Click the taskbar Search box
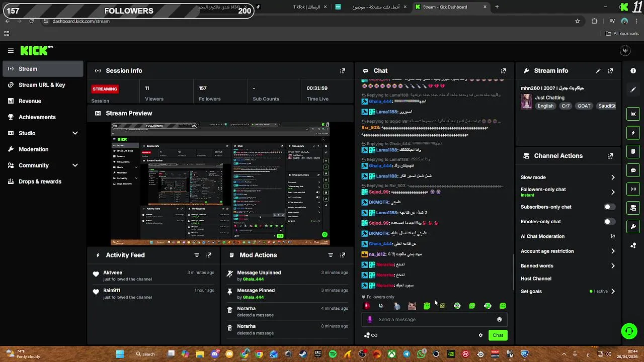The image size is (644, 362). (x=145, y=354)
